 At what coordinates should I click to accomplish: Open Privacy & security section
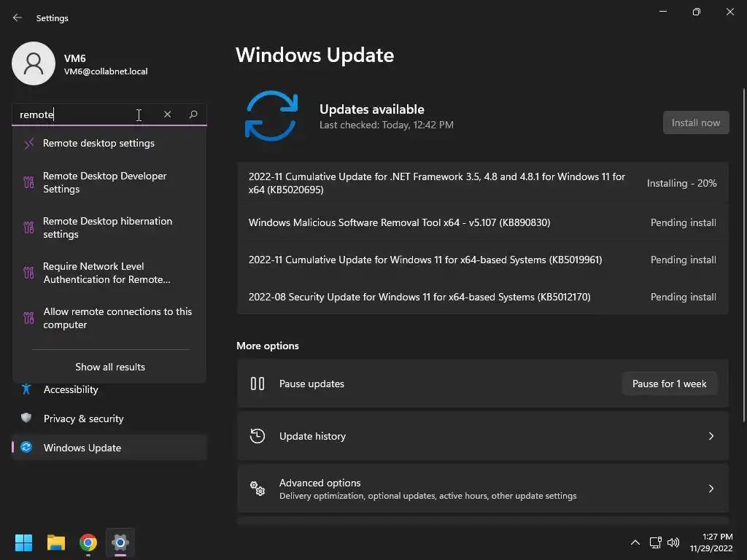click(109, 419)
